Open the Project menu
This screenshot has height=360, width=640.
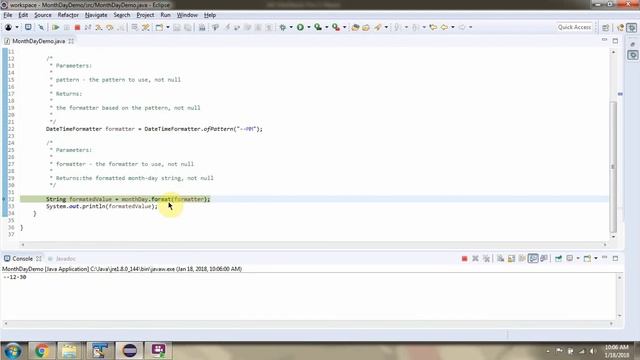[x=145, y=15]
